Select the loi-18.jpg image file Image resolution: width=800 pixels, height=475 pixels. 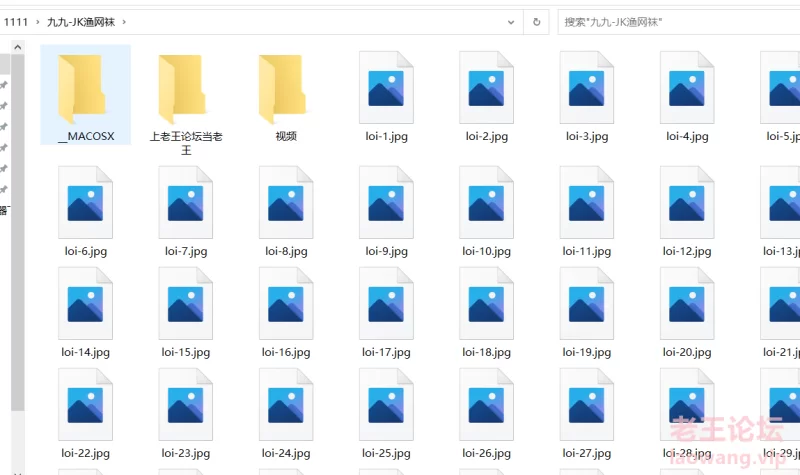(x=486, y=311)
